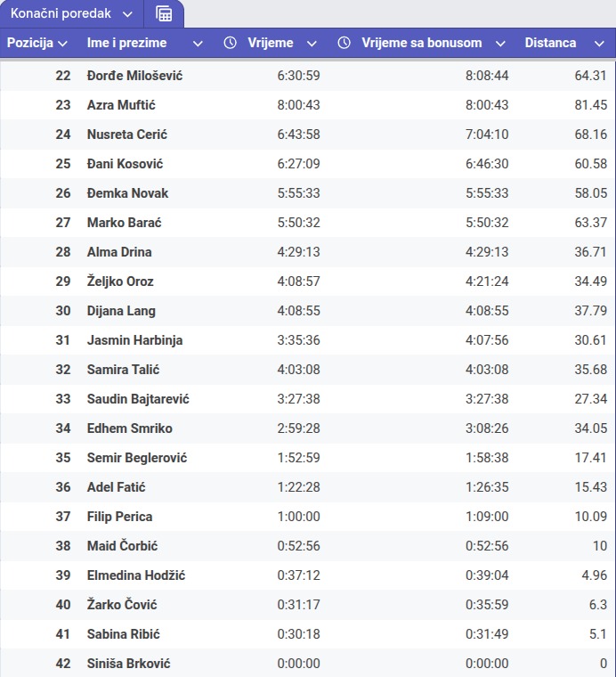
Task: Click the distance value 4.96
Action: (595, 575)
